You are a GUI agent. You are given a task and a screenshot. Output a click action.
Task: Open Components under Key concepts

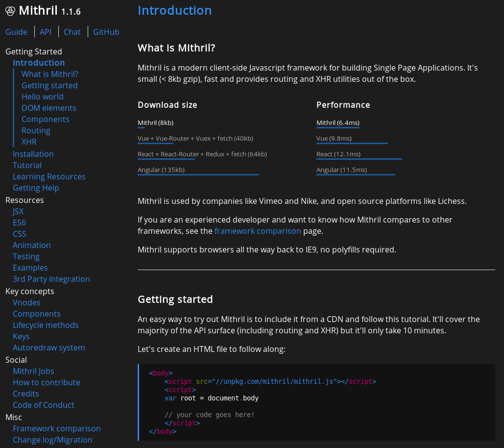36,314
